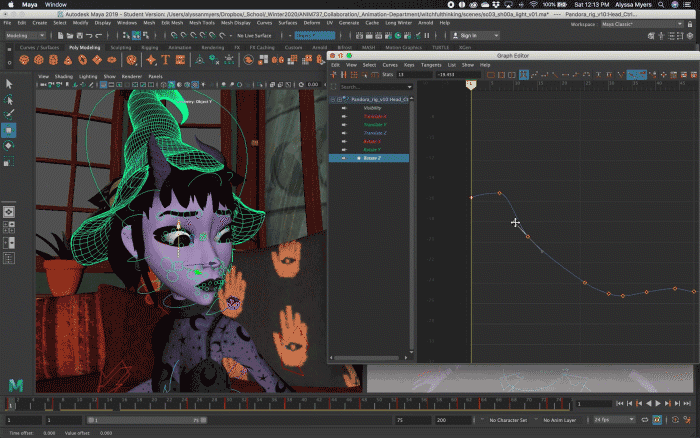Click Graph Editor Linear tangents icon
The height and width of the screenshot is (438, 700).
(x=555, y=75)
